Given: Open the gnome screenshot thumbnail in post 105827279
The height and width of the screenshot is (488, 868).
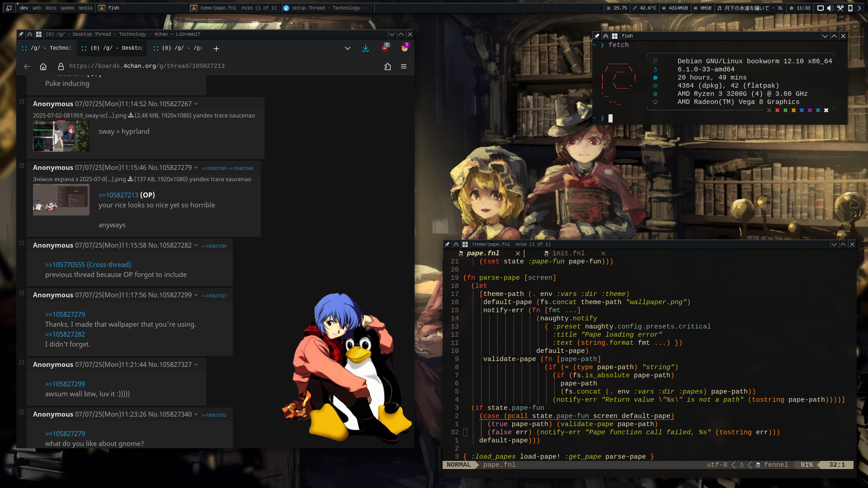Looking at the screenshot, I should (x=61, y=200).
